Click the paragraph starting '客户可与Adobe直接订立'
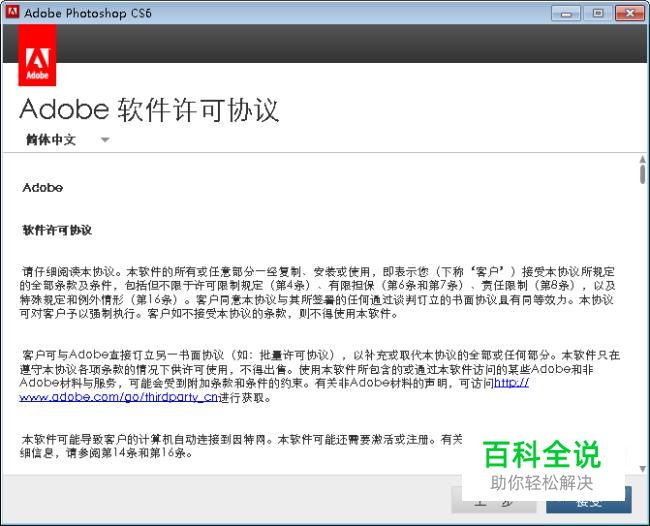This screenshot has width=650, height=526. 320,376
